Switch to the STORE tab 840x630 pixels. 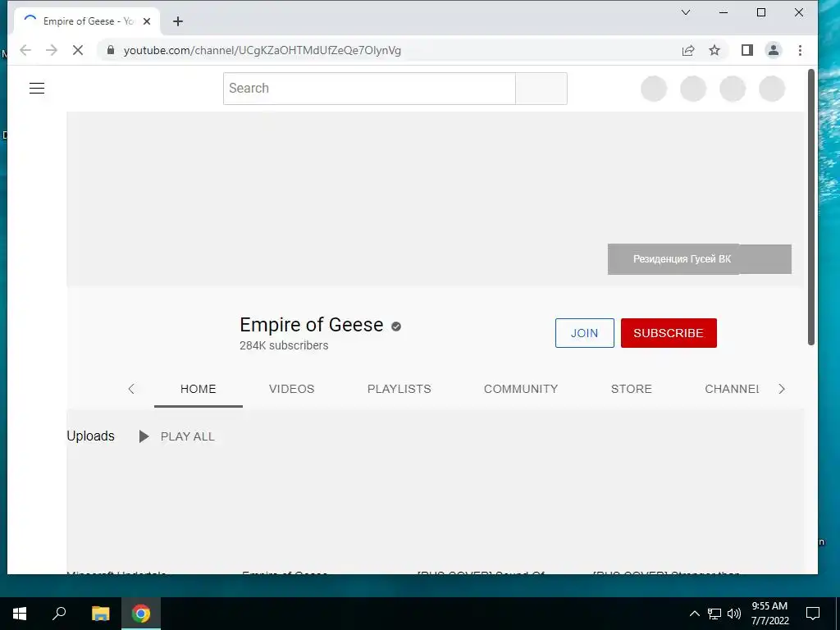tap(631, 389)
